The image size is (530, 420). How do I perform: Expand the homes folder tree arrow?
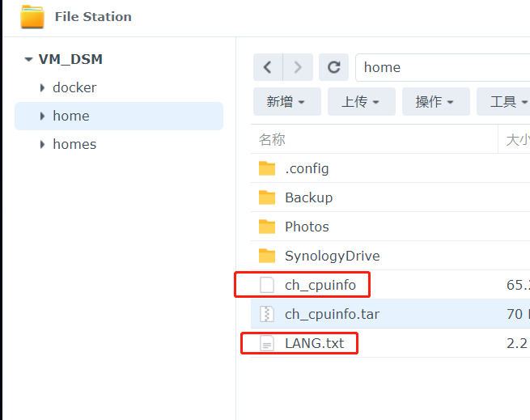click(42, 144)
